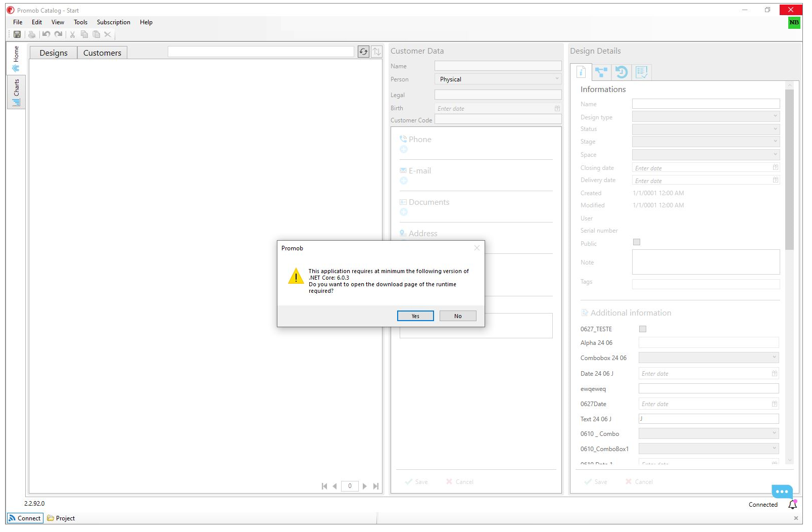The height and width of the screenshot is (532, 812).
Task: Open the Space dropdown
Action: [x=706, y=155]
